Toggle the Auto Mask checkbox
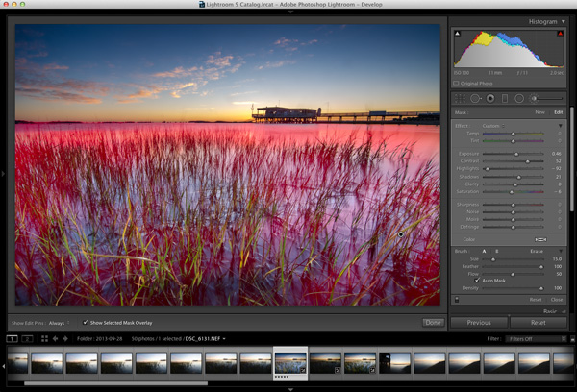577x392 pixels. click(477, 281)
